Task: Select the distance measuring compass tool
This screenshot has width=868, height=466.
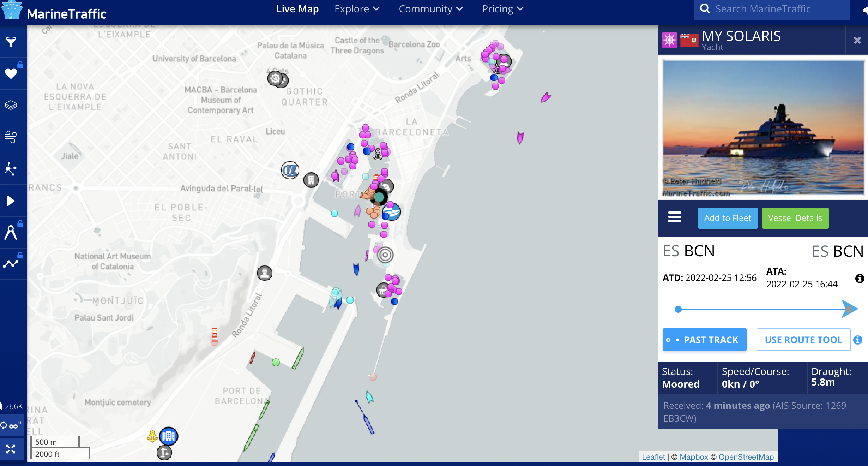Action: pos(11,233)
